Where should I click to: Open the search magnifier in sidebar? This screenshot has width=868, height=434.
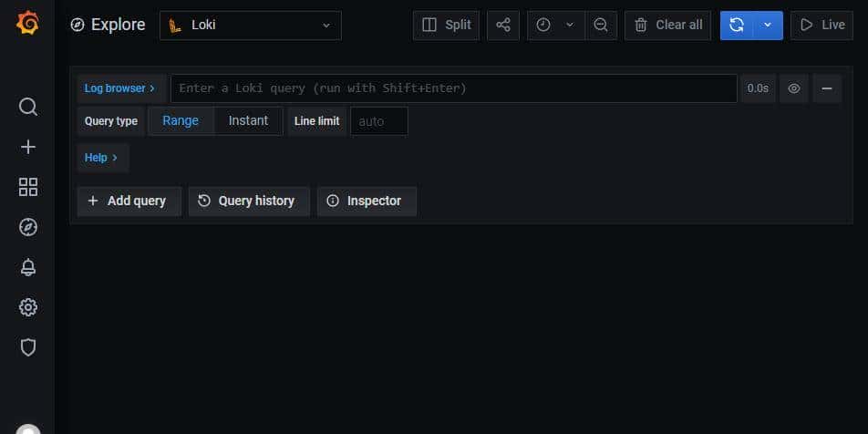27,107
